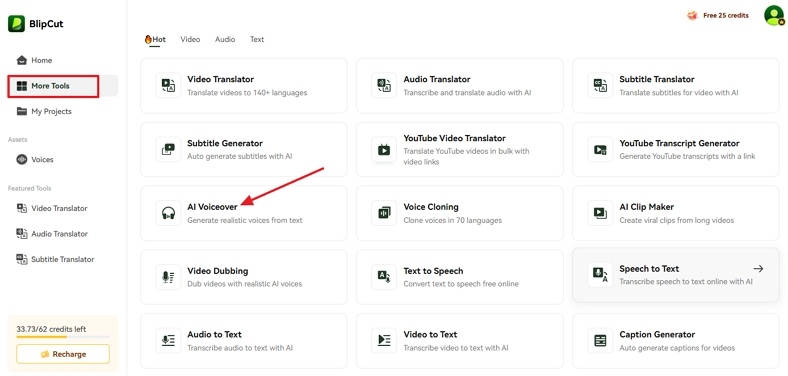
Task: Click 'Translate videos to 140+ languages' description
Action: [x=247, y=92]
